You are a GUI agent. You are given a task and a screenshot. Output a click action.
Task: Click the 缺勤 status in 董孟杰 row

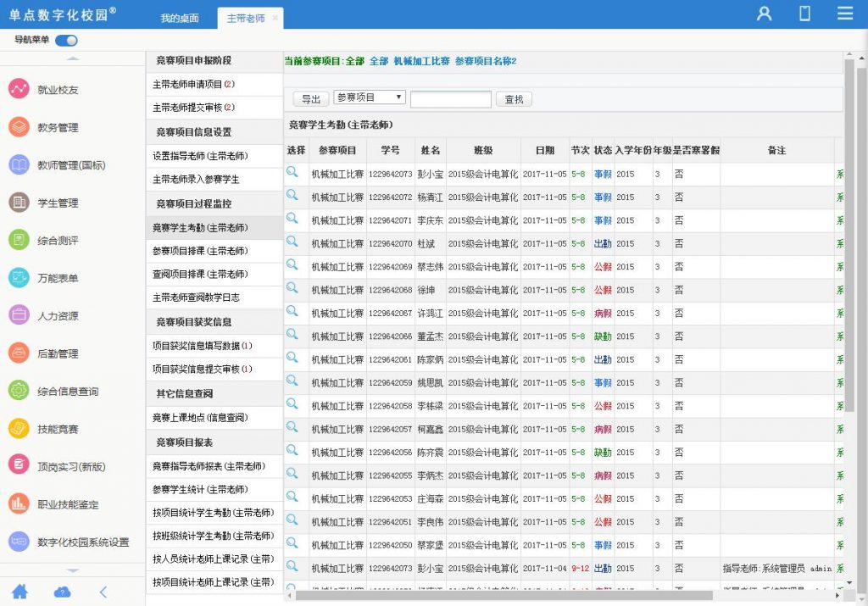click(603, 336)
